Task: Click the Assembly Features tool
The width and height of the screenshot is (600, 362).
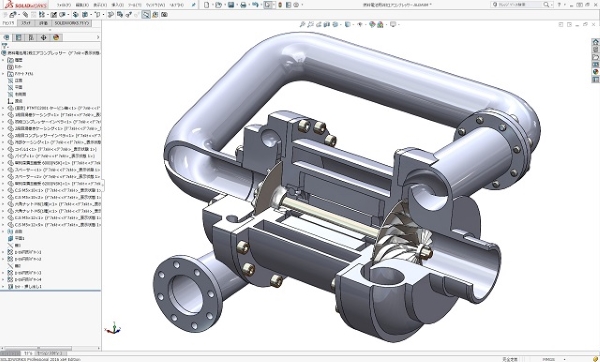Action: click(x=85, y=15)
